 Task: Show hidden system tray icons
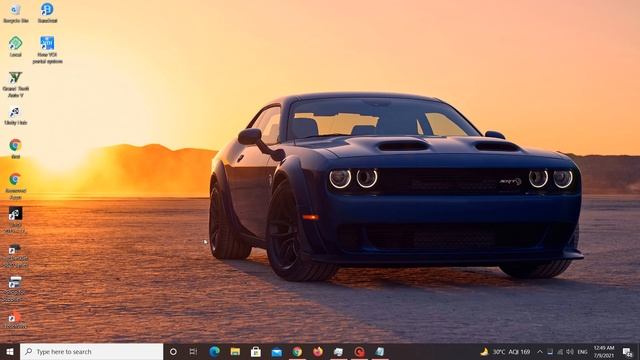coord(540,351)
